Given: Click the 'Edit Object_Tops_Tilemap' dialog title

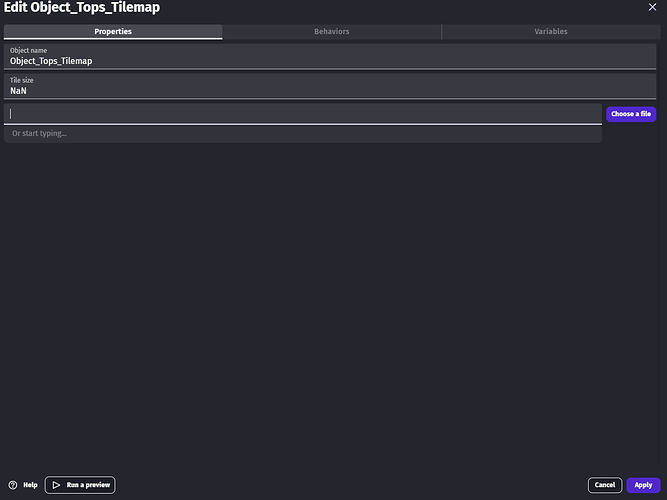Looking at the screenshot, I should (82, 9).
